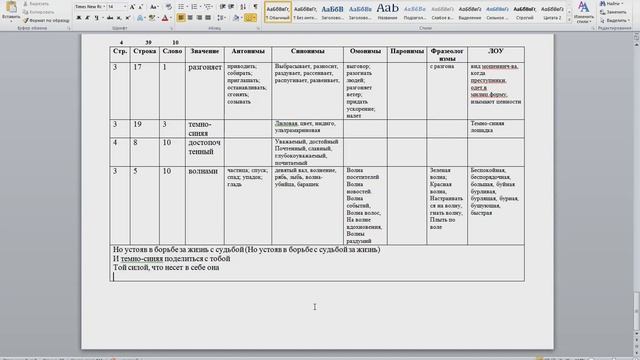Select align text left
This screenshot has height=360, width=640.
(181, 18)
